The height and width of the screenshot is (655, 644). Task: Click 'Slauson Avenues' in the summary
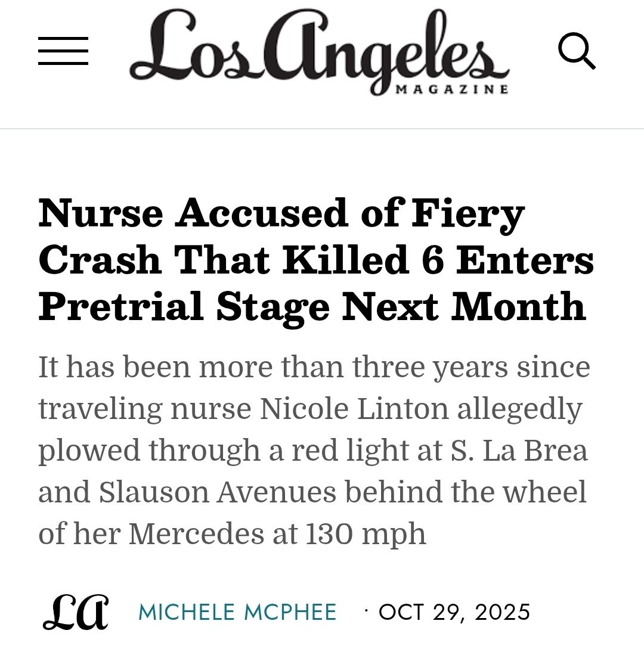[x=217, y=492]
